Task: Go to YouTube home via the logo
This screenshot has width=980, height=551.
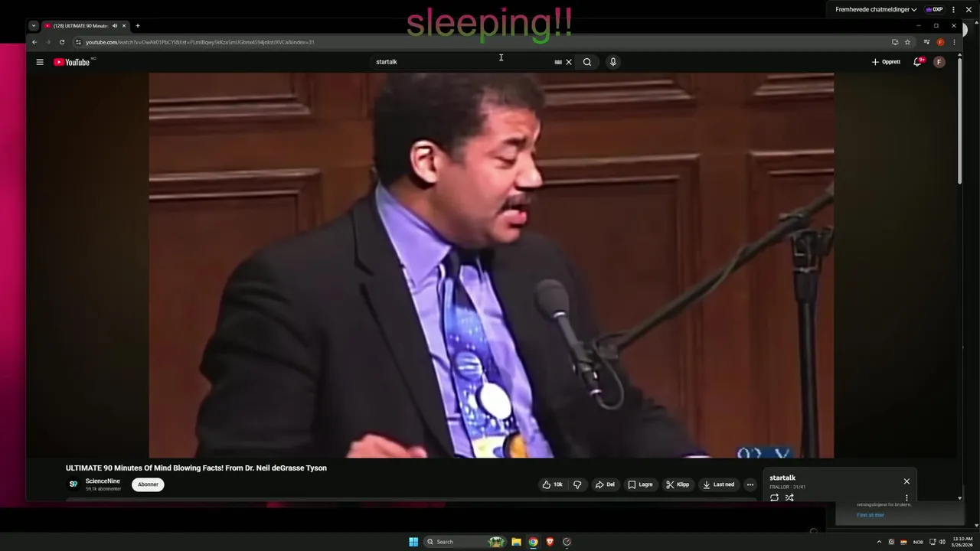Action: (72, 62)
